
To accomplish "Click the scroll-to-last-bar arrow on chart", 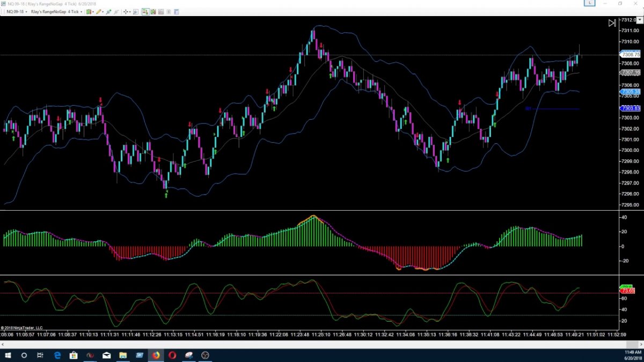I will pyautogui.click(x=612, y=23).
